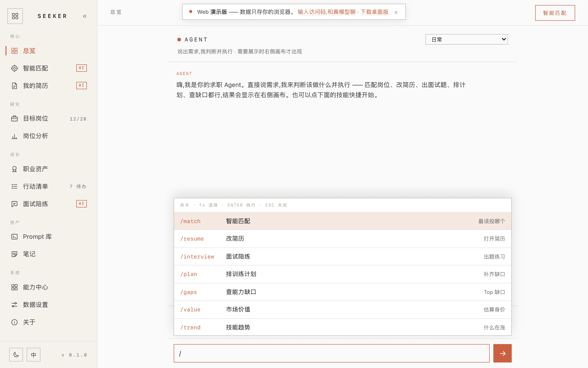Screen dimensions: 588x368
Task: Click the v 0.1.0 version label
Action: tap(74, 355)
